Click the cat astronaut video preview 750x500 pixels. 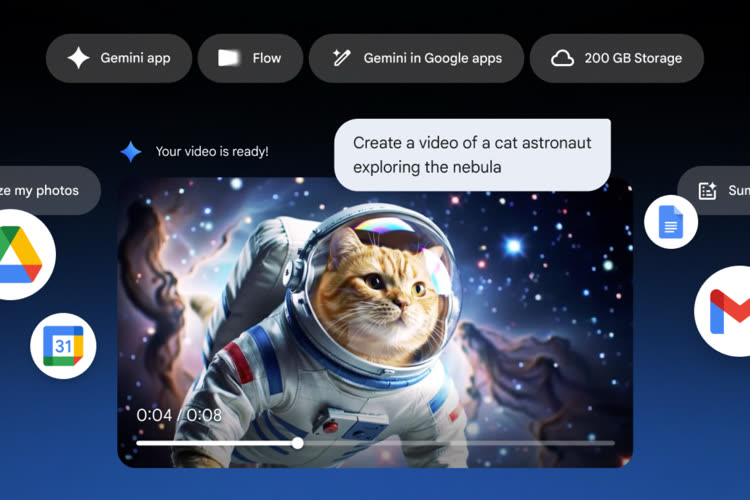point(375,310)
